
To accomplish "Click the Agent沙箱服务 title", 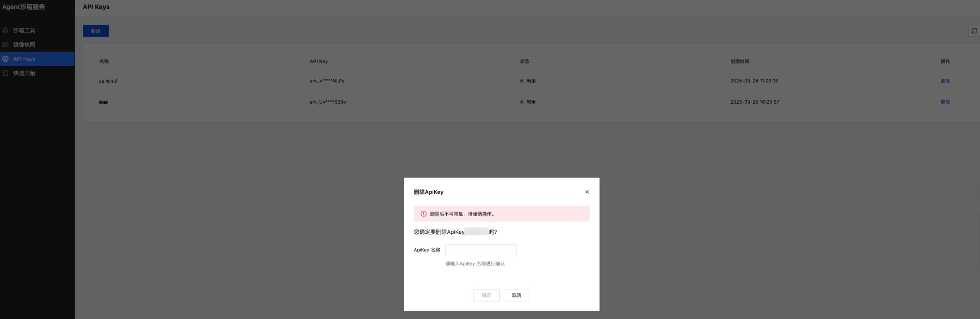I will click(x=24, y=7).
